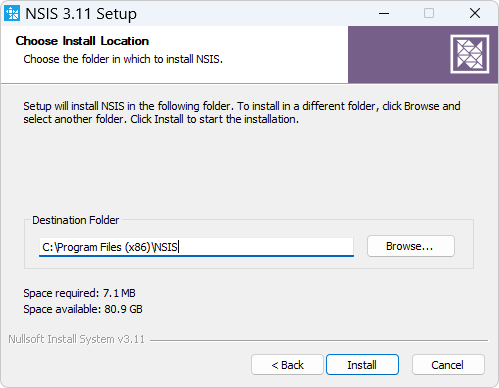
Task: Click the Install button
Action: coord(362,365)
